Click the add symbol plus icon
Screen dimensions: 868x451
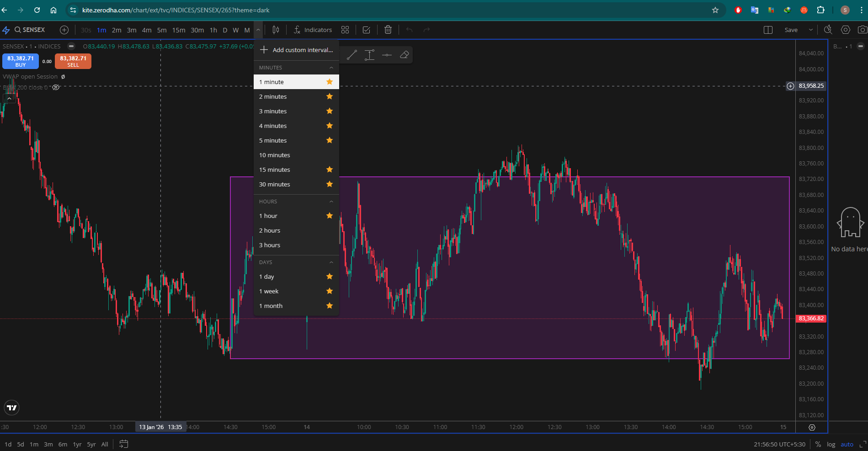64,30
